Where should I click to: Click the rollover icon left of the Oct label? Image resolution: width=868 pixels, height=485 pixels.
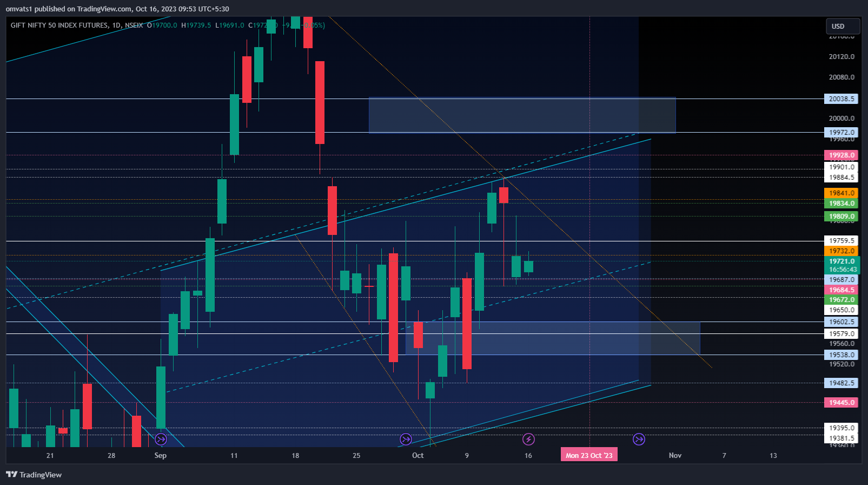click(x=406, y=439)
